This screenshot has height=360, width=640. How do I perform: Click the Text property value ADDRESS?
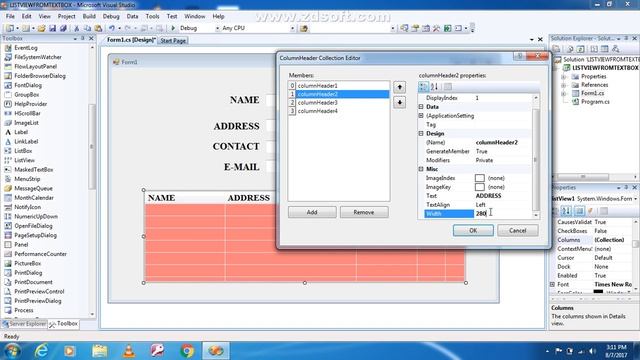pos(489,196)
